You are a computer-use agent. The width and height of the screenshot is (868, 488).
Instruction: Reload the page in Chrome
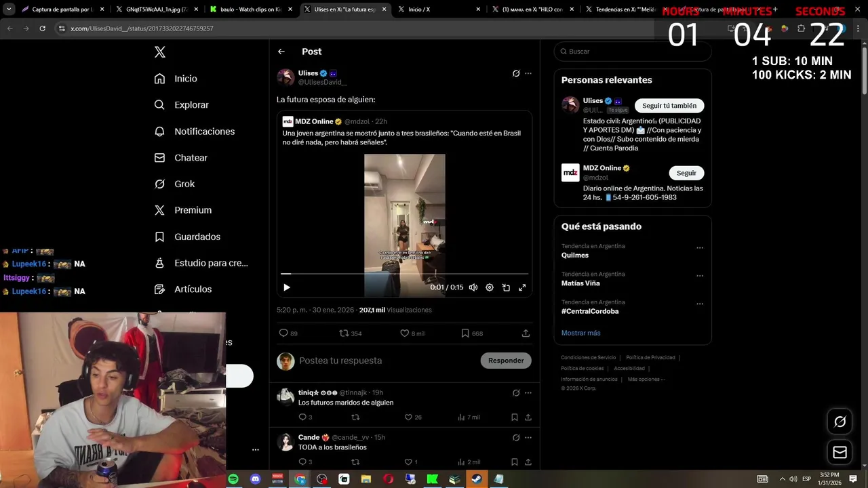42,28
